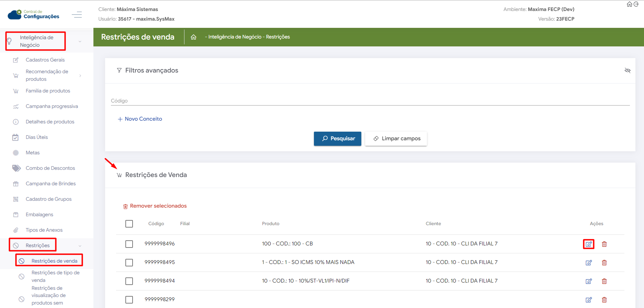The width and height of the screenshot is (644, 308).
Task: Open Campanha progressiva from the sidebar
Action: point(52,106)
